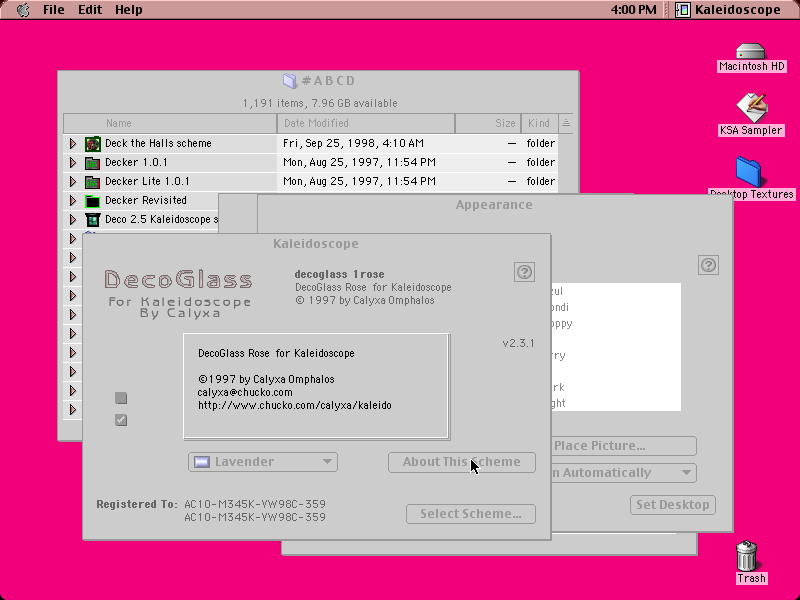Click the Decker Revisited folder icon
Viewport: 800px width, 600px height.
coord(92,201)
